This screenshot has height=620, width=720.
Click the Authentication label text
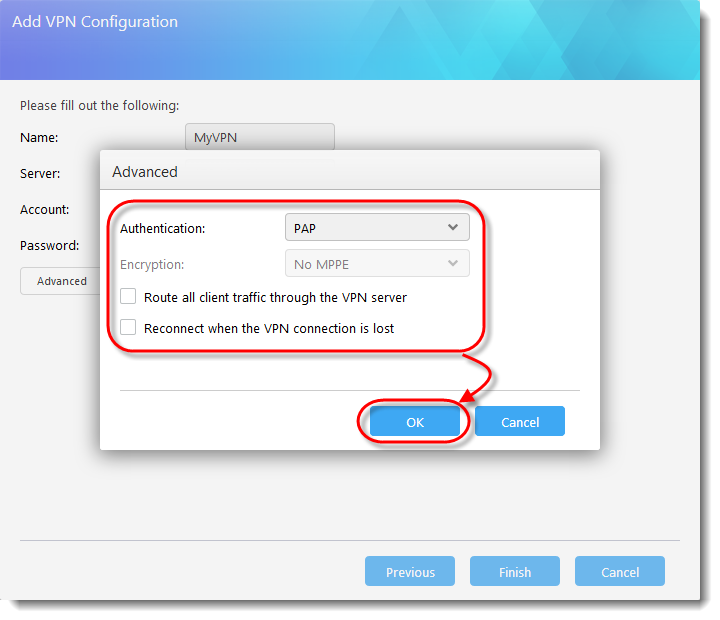click(163, 228)
